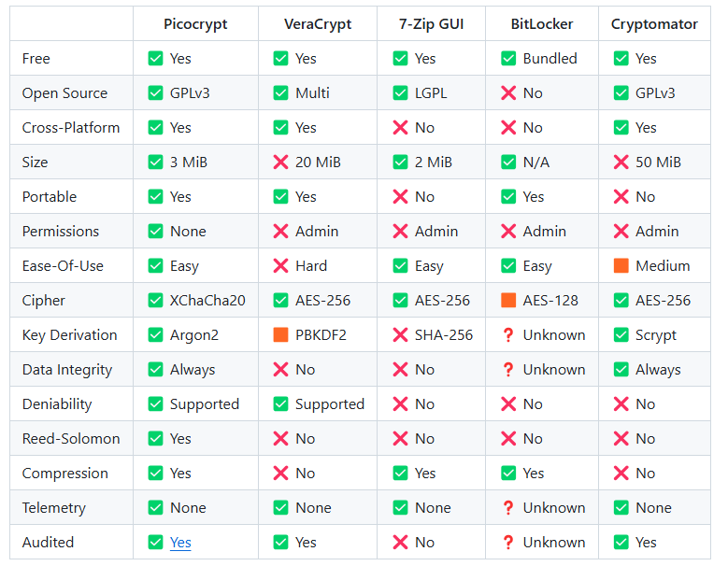Click the orange square beside "Medium"
The image size is (728, 566).
tap(621, 266)
